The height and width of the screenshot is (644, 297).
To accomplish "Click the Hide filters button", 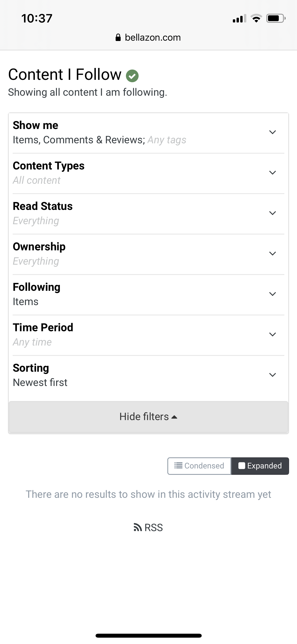I will [148, 417].
